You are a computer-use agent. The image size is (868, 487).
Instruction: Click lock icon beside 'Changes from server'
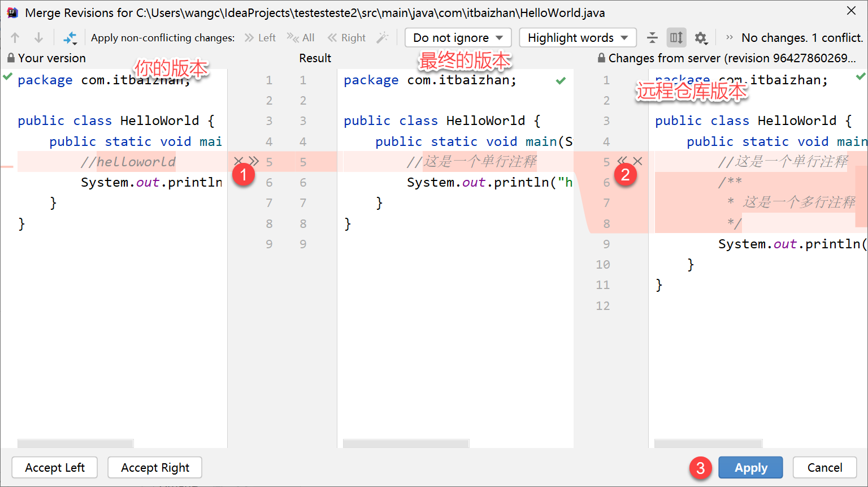tap(601, 58)
